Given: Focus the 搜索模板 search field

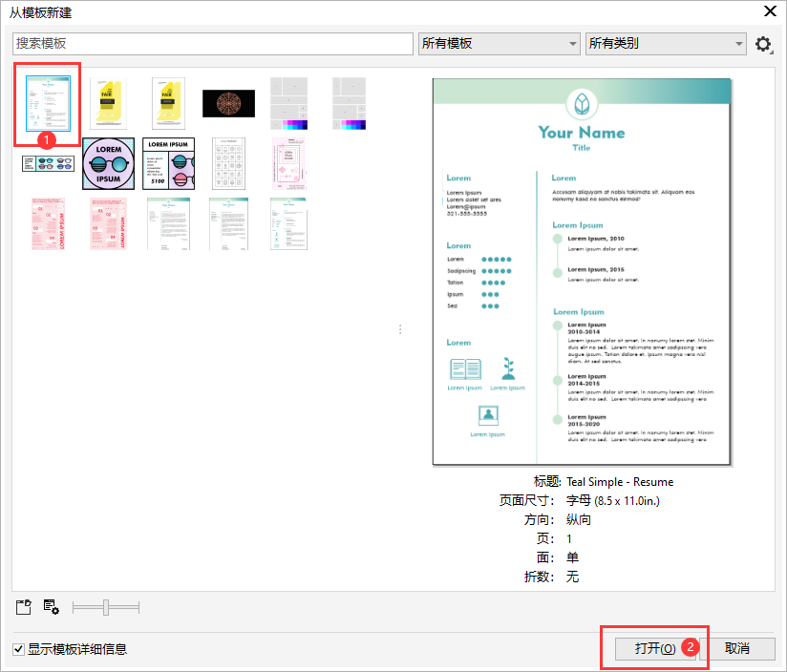Looking at the screenshot, I should pos(213,44).
